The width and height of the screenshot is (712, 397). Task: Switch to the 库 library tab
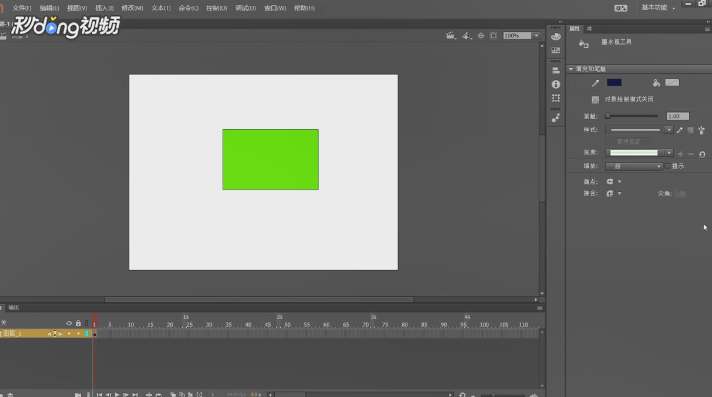(589, 29)
